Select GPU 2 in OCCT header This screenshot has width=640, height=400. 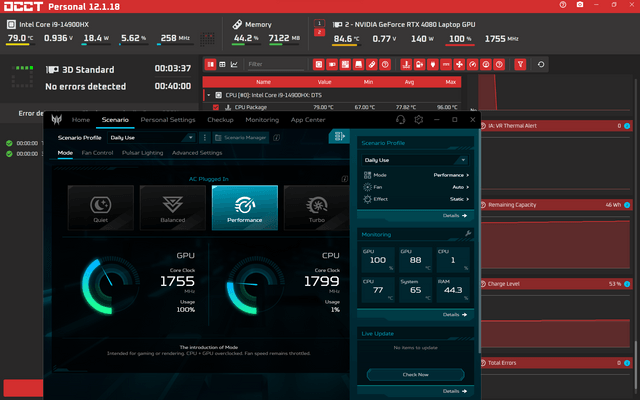(x=319, y=32)
